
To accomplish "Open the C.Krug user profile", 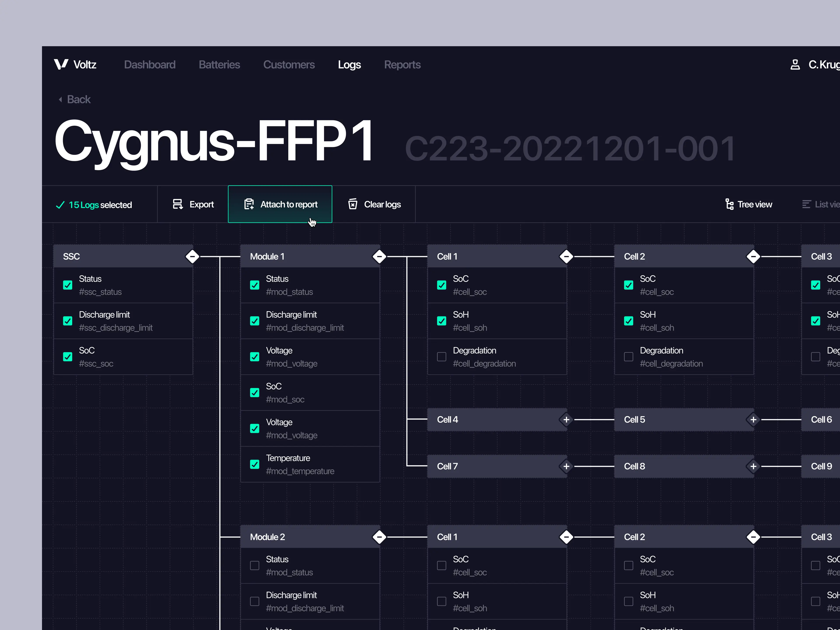I will click(x=815, y=65).
